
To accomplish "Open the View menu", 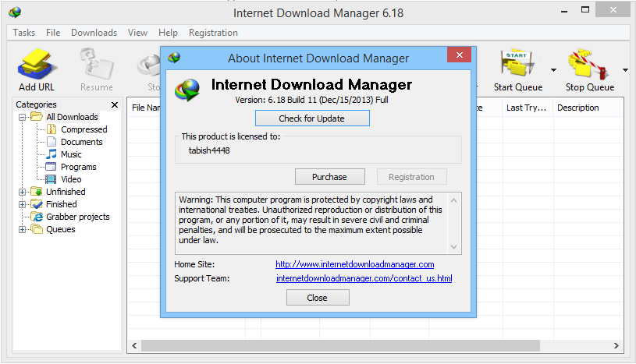I will 138,33.
